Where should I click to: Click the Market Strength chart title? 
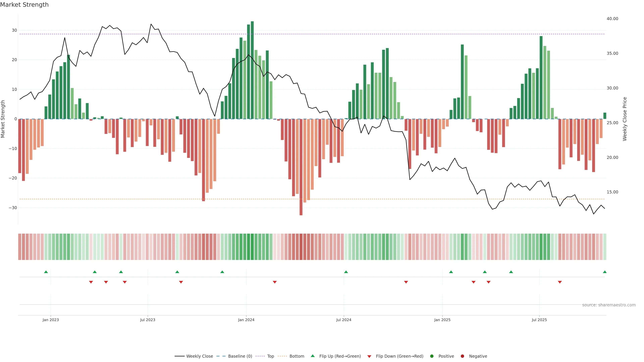pos(24,5)
